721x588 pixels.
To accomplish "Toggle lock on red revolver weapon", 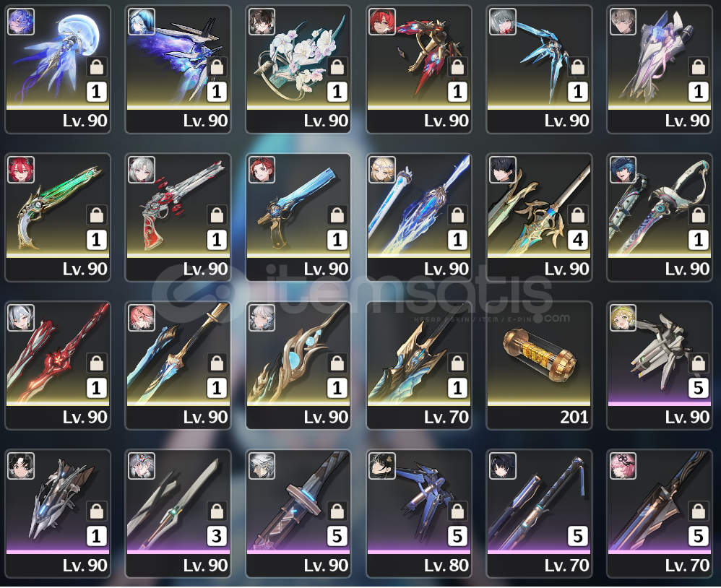I will [217, 215].
